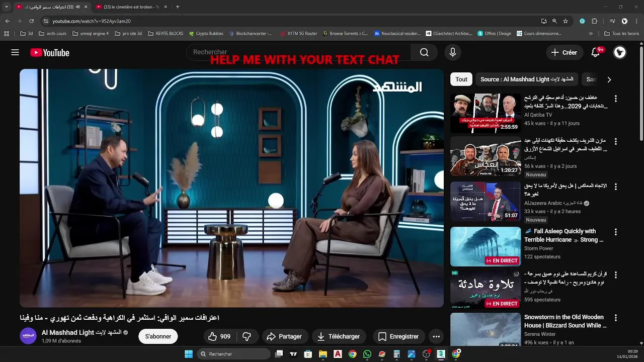Open the notifications bell
Image resolution: width=644 pixels, height=362 pixels.
point(596,52)
